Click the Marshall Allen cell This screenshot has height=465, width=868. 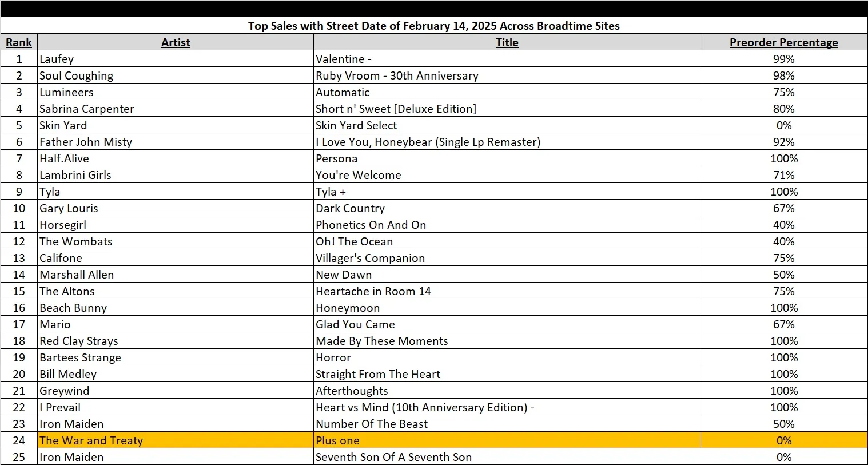pos(176,275)
